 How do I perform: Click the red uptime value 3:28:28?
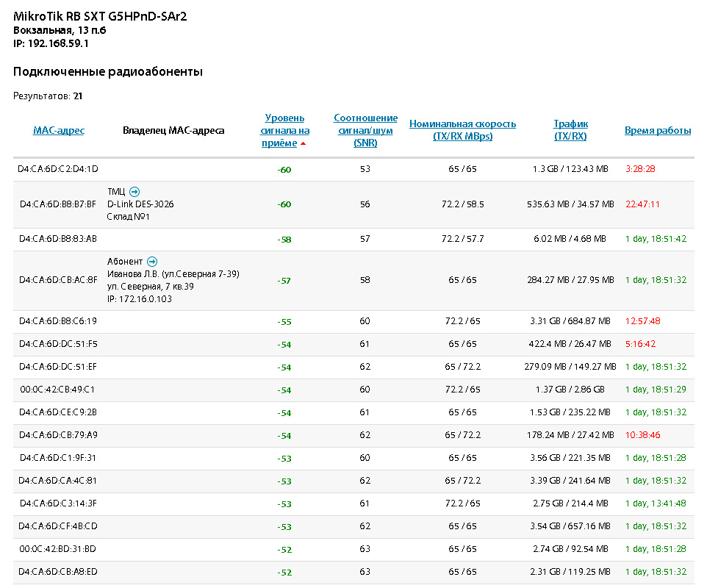pos(640,169)
